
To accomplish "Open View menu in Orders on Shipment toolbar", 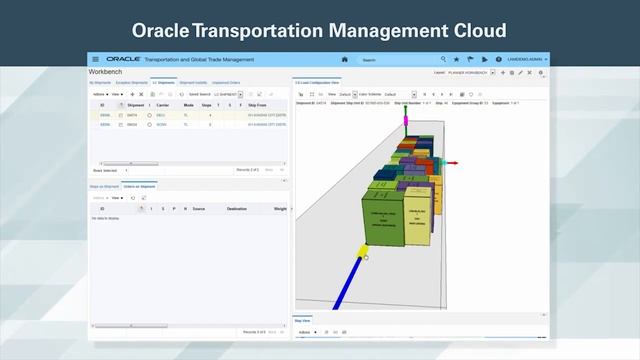I will [117, 198].
